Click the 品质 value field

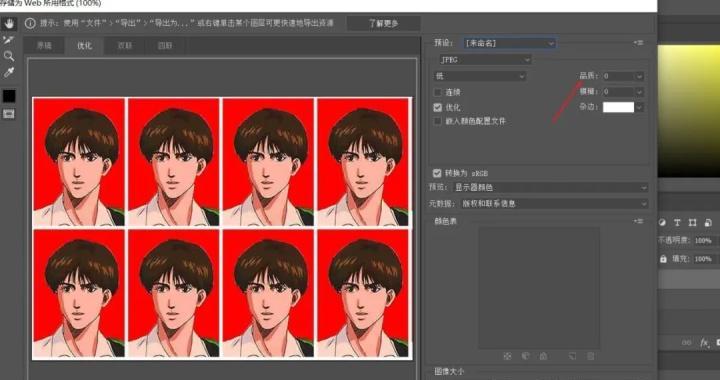[619, 76]
